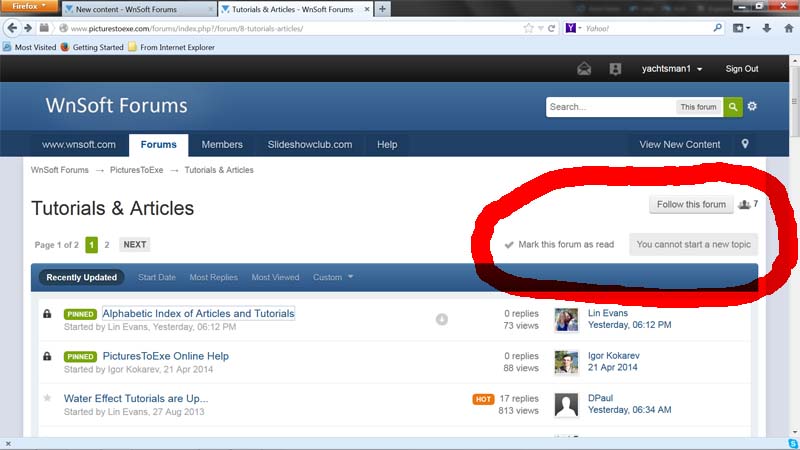Click the Firefox downloads arrow icon
800x450 pixels.
[x=766, y=28]
